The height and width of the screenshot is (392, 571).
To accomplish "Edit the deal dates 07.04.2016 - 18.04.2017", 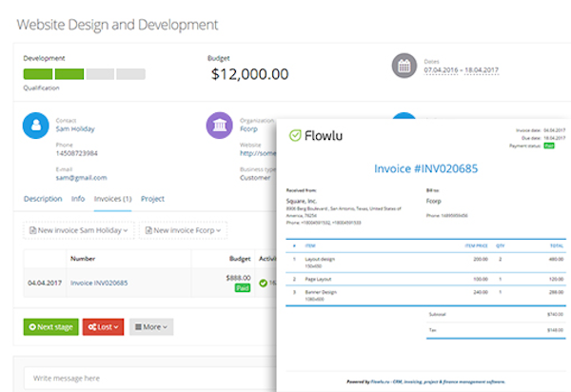I will coord(461,69).
